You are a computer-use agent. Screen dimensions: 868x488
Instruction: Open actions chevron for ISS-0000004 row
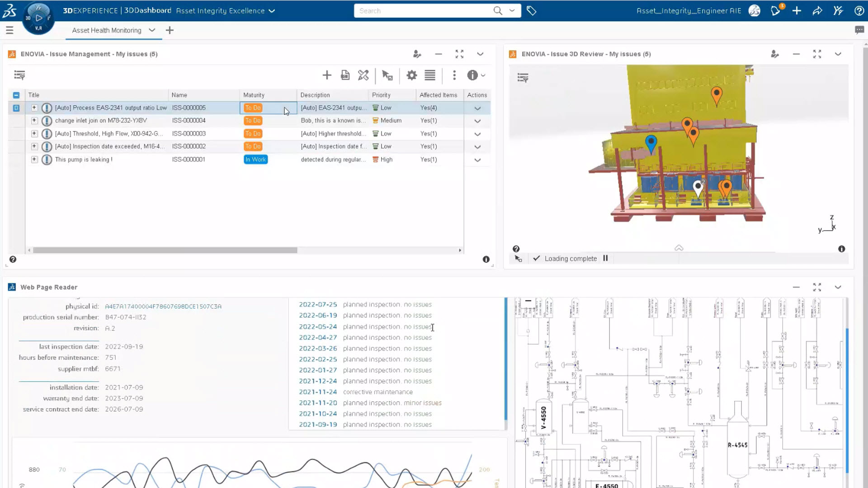click(x=477, y=121)
